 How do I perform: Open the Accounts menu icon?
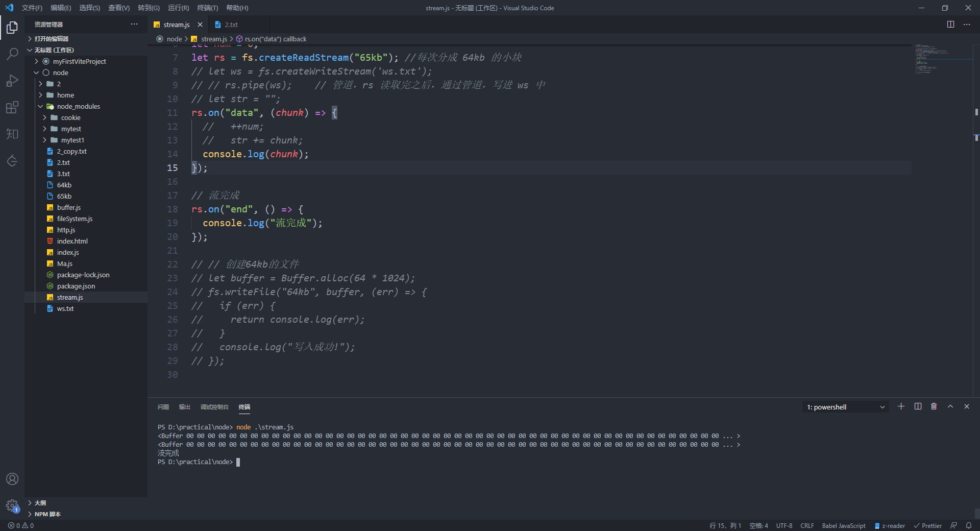(12, 479)
